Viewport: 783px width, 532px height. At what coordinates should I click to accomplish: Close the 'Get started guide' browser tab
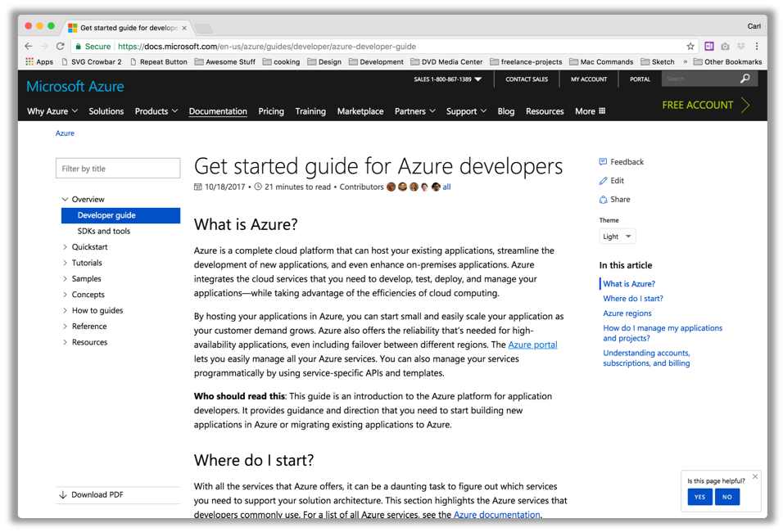point(184,28)
